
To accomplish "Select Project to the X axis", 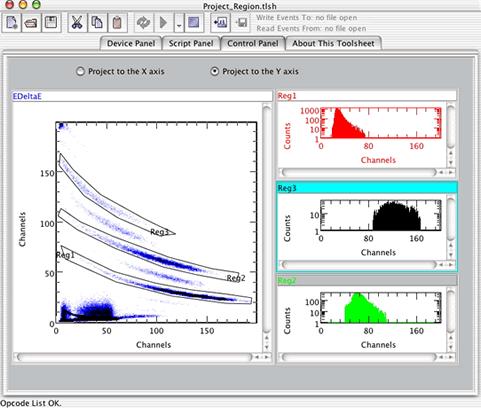I will coord(120,71).
